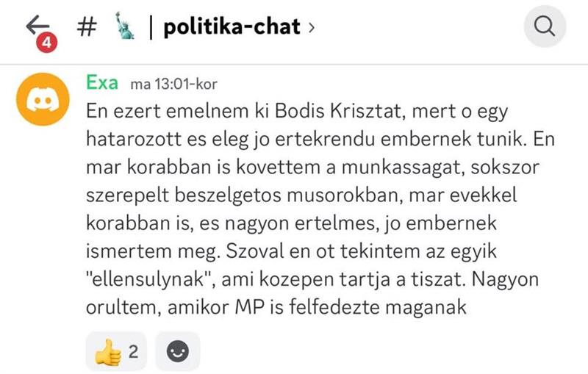Click the hash channel icon
Screen dimensions: 588x374
(85, 26)
